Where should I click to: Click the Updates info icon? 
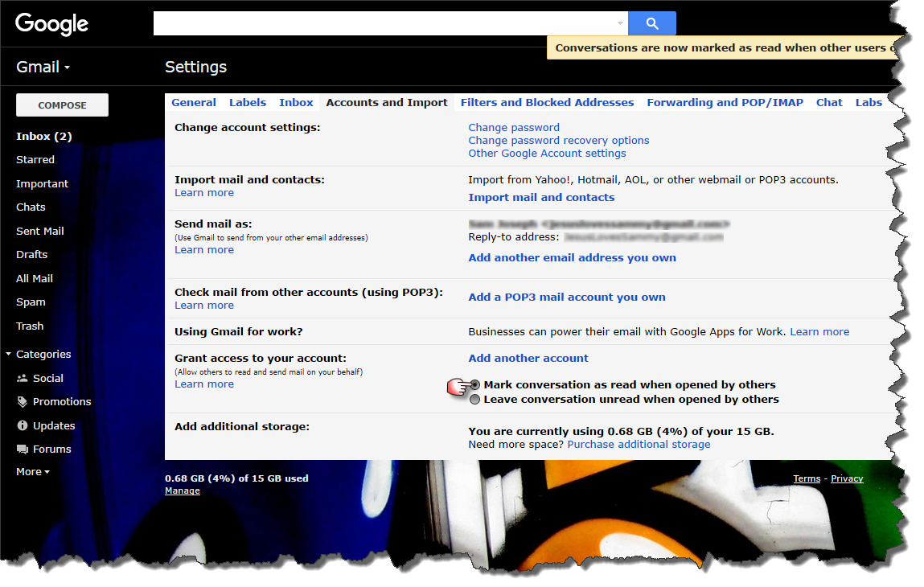pos(23,425)
